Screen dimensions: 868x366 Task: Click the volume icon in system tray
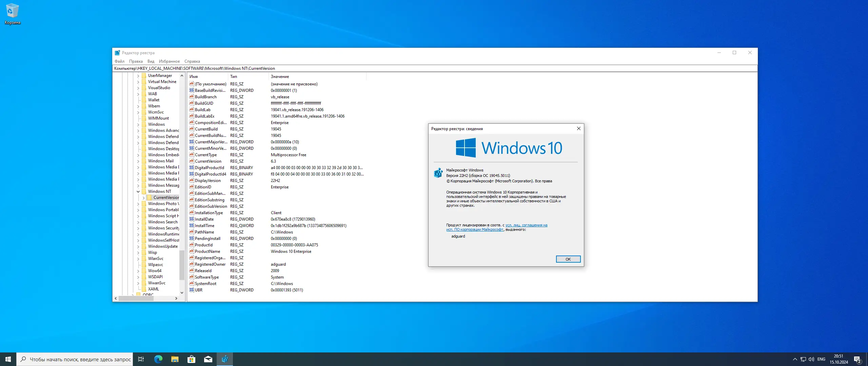[811, 359]
